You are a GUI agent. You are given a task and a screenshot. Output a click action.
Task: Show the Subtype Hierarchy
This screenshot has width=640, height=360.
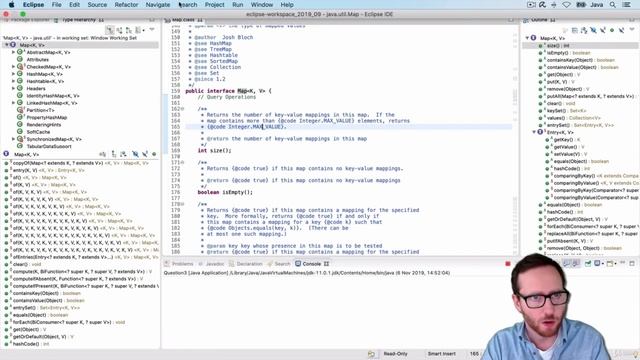point(129,30)
